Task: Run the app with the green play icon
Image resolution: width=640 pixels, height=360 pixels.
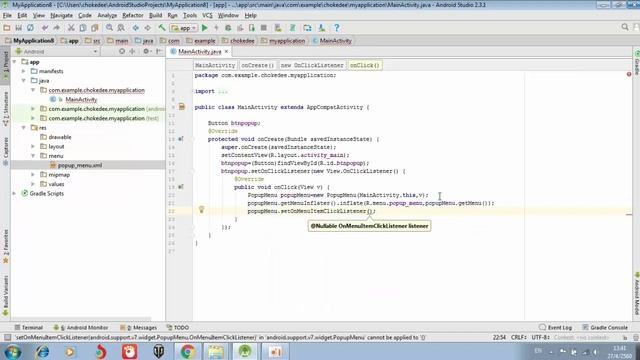Action: pyautogui.click(x=205, y=28)
